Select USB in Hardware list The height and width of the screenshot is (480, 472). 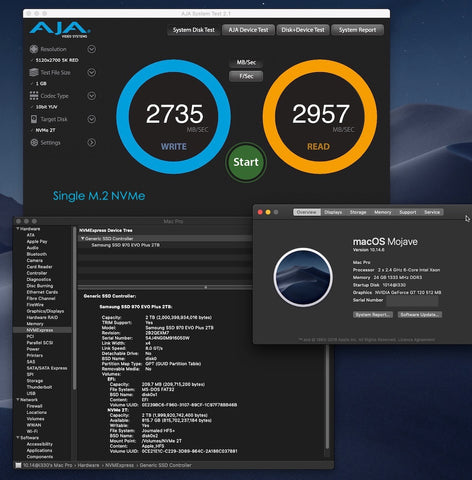31,393
